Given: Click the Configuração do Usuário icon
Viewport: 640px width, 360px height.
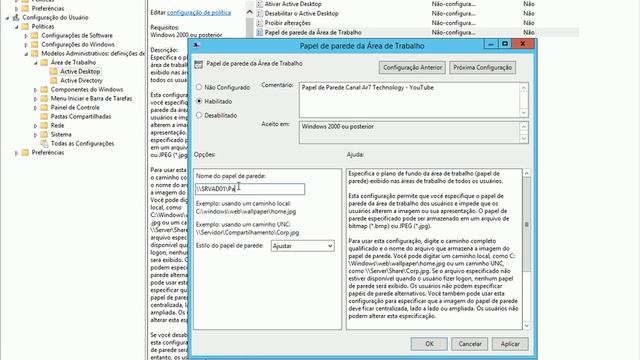Looking at the screenshot, I should click(x=16, y=18).
